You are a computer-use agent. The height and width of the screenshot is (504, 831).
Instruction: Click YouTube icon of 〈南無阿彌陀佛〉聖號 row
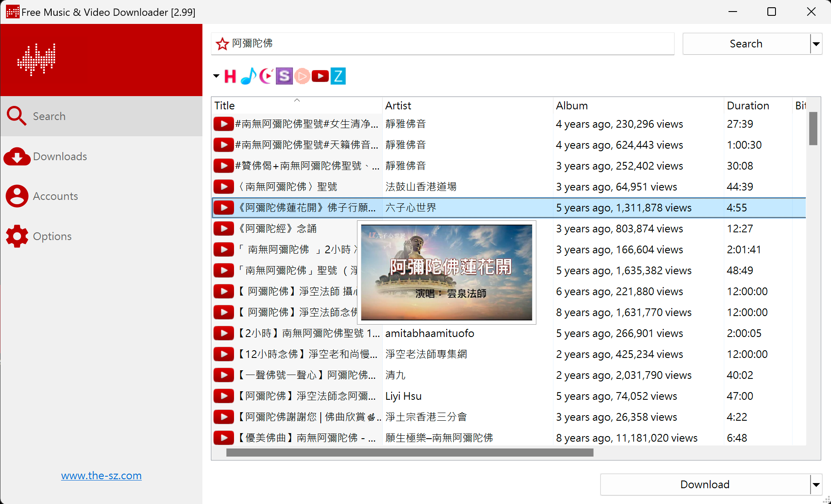224,187
